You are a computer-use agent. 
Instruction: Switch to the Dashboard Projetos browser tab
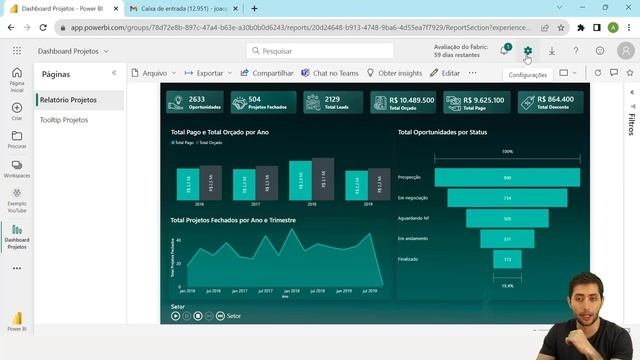point(63,8)
